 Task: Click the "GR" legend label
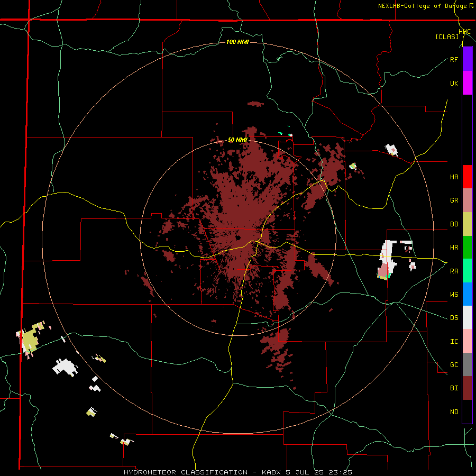click(454, 200)
